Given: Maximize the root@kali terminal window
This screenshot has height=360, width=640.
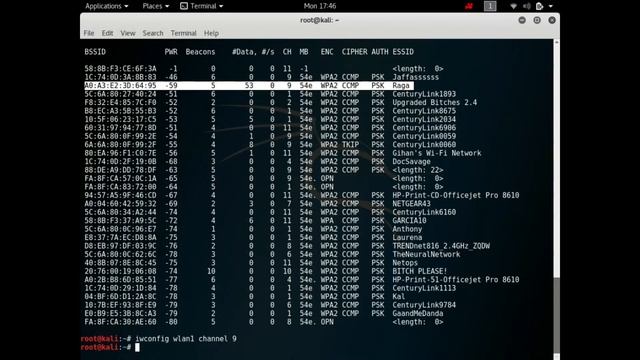Looking at the screenshot, I should click(x=537, y=20).
